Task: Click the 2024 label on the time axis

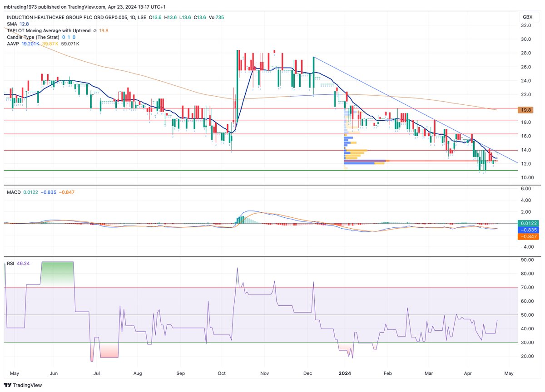Action: tap(344, 373)
